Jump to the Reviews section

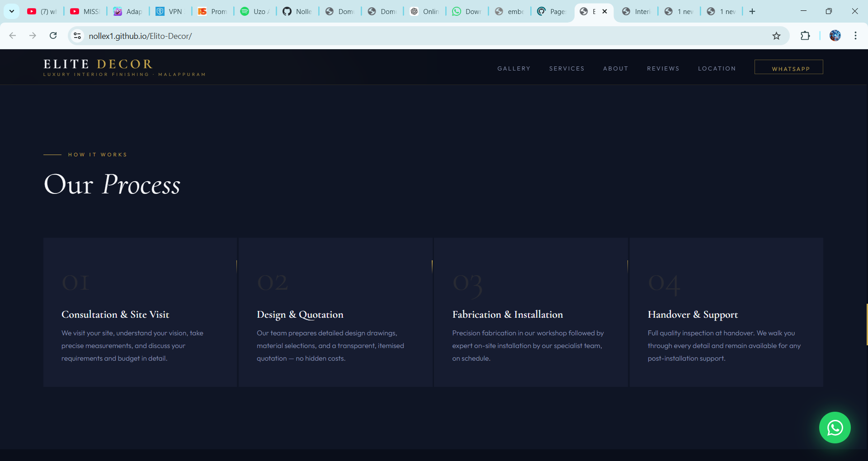point(663,69)
